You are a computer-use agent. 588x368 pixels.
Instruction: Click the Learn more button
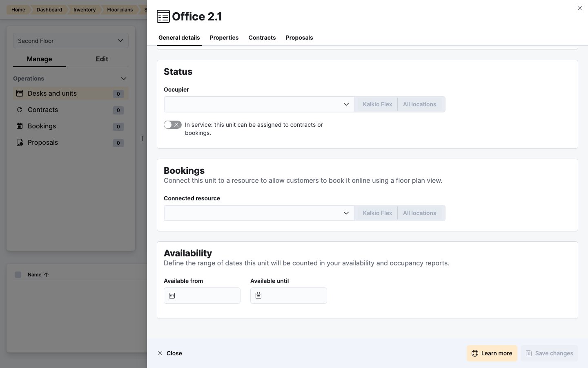point(492,353)
